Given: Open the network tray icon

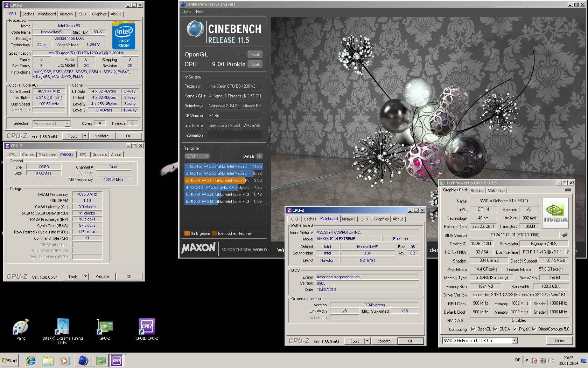Looking at the screenshot, I should [543, 361].
